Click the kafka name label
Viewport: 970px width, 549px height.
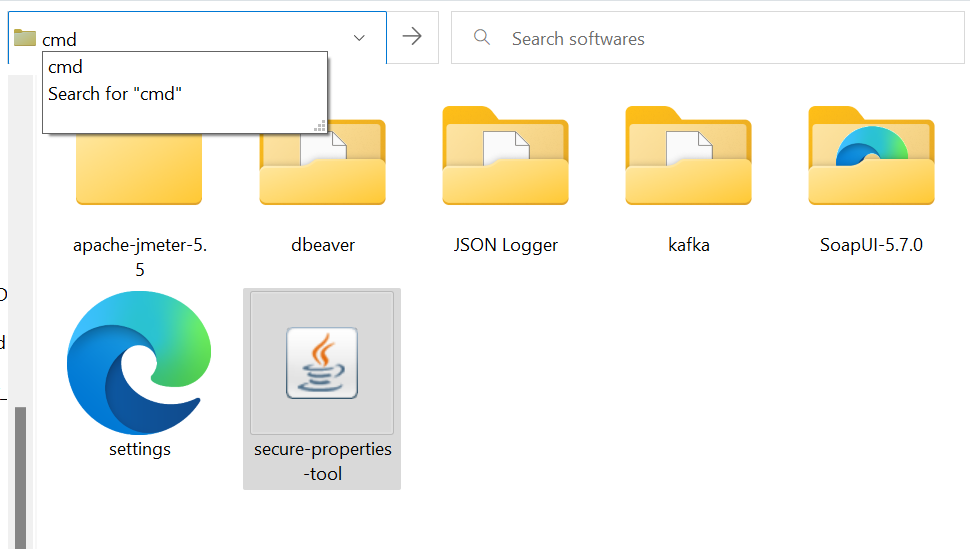(x=689, y=245)
